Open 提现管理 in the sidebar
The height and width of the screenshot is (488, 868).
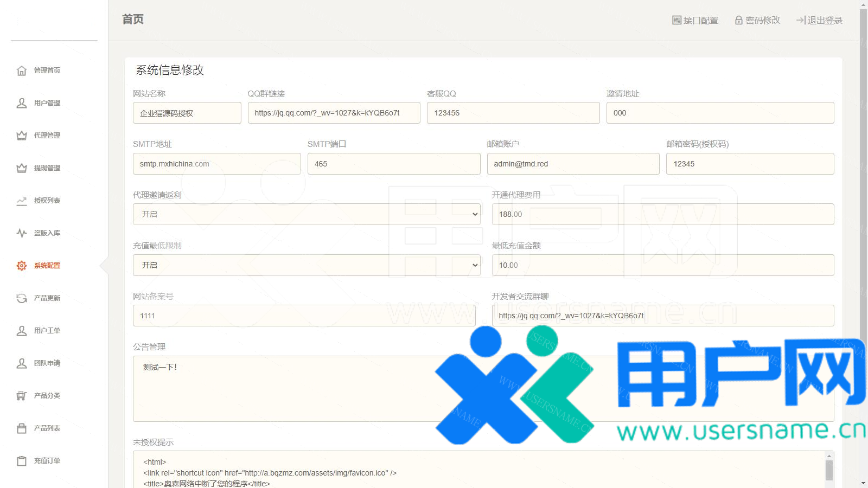coord(47,168)
